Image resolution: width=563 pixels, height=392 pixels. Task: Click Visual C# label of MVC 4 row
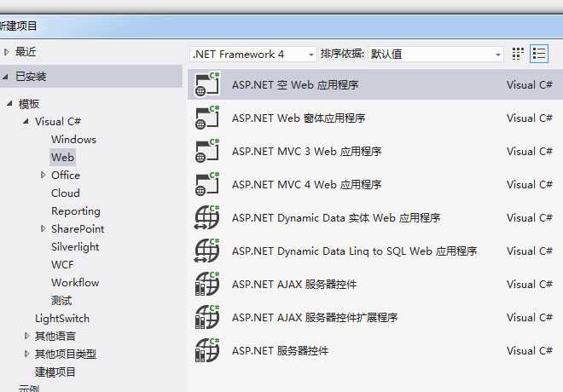[x=529, y=184]
